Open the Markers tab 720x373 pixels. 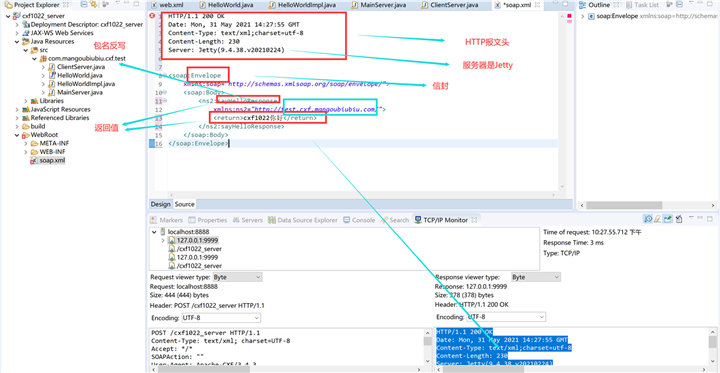pos(167,220)
